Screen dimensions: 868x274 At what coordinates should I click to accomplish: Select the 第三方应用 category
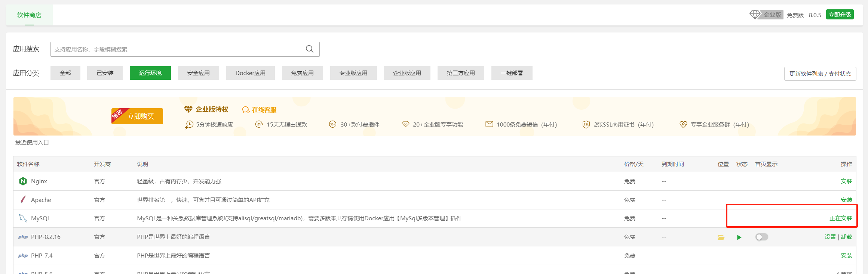tap(461, 73)
